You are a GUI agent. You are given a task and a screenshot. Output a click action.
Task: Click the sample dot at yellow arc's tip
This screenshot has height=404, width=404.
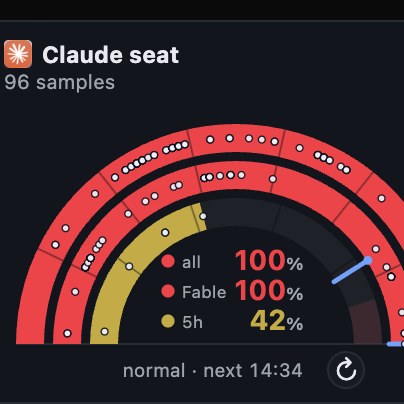click(203, 216)
